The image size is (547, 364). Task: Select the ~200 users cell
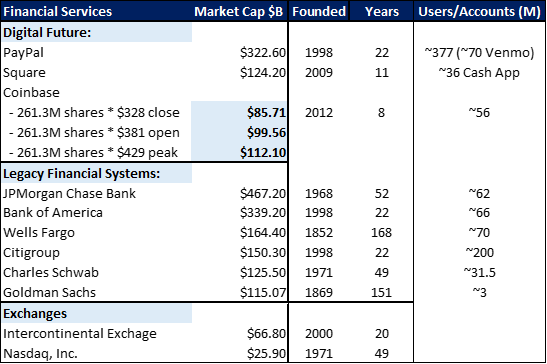[479, 252]
